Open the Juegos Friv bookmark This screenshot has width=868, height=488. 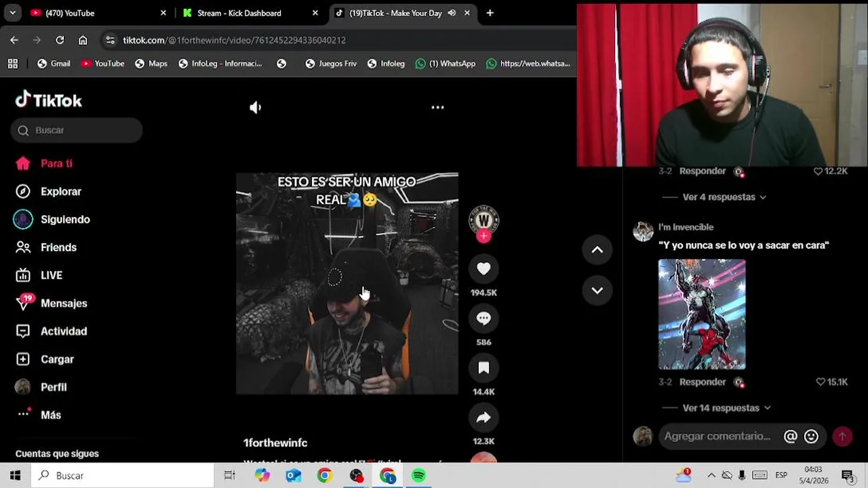click(331, 64)
